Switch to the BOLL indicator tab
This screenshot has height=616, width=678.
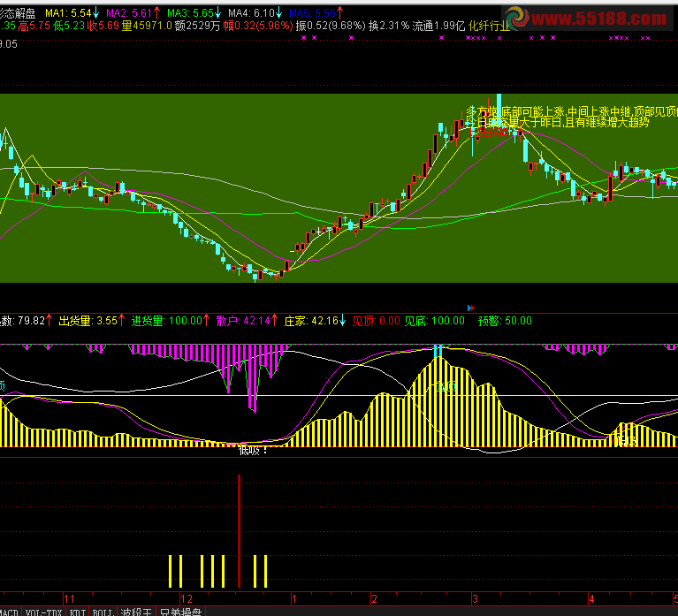103,612
